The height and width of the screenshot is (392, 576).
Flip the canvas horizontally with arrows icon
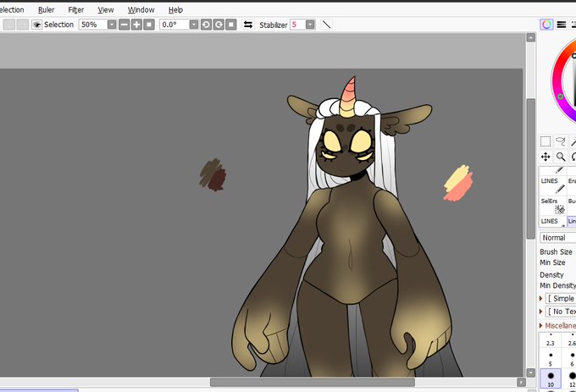pyautogui.click(x=248, y=25)
